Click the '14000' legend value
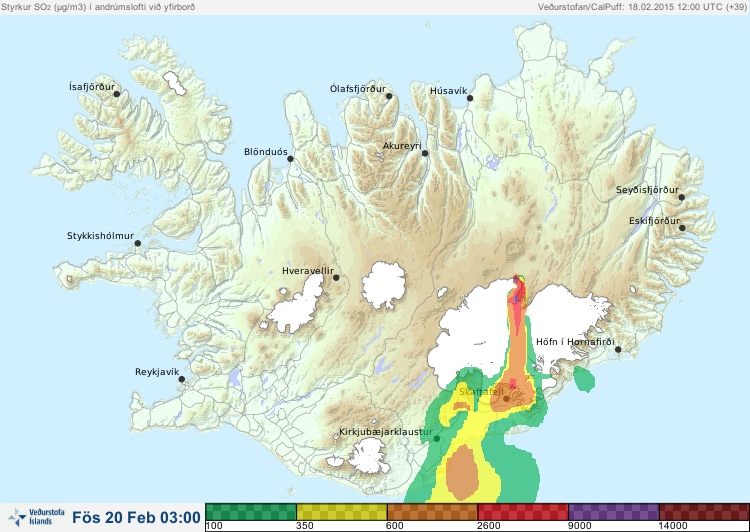The height and width of the screenshot is (532, 750). click(673, 526)
